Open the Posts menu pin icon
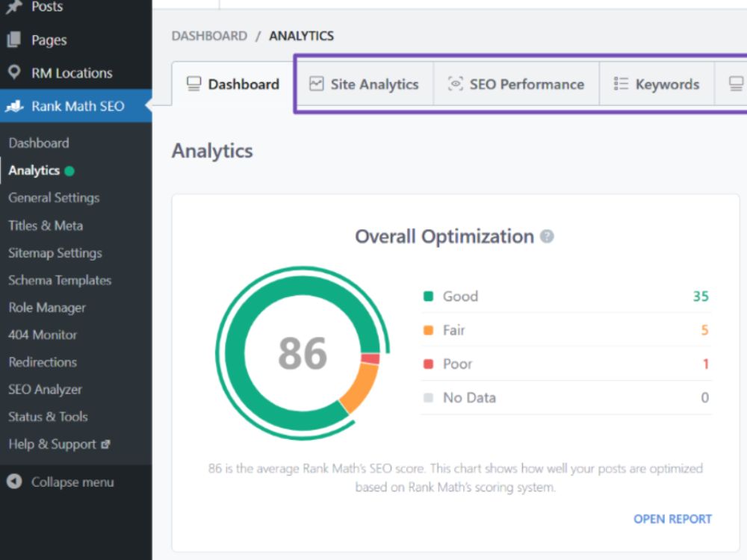The width and height of the screenshot is (747, 560). pyautogui.click(x=14, y=6)
